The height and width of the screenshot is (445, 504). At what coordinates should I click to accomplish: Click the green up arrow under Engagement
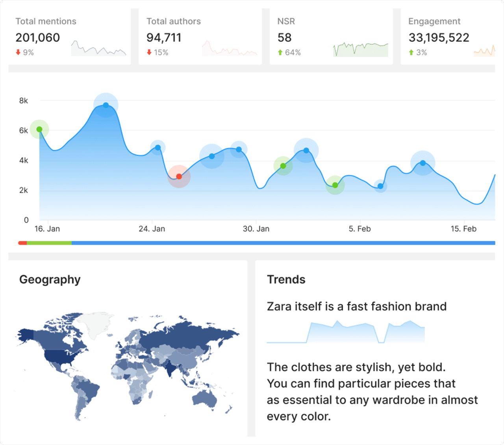411,52
